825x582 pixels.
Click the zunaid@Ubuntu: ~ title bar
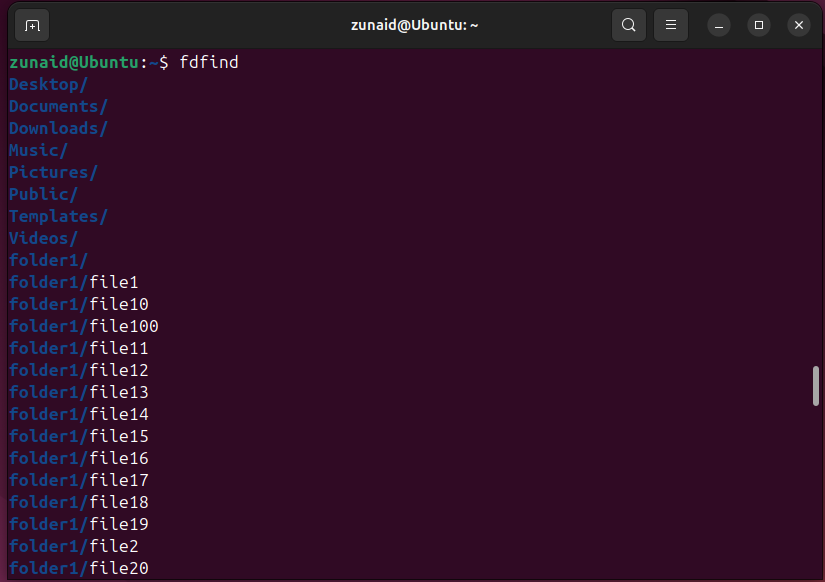[x=415, y=24]
